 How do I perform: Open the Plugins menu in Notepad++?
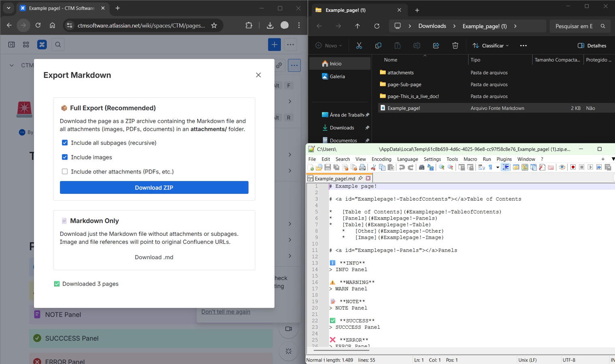[504, 159]
